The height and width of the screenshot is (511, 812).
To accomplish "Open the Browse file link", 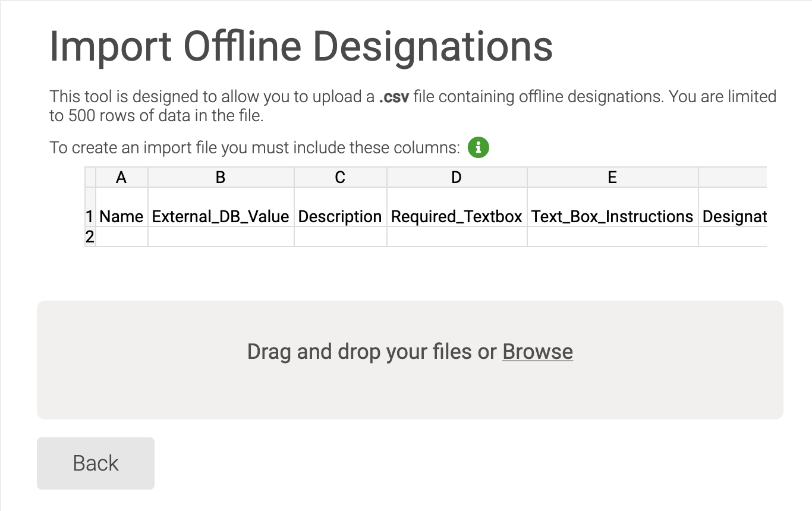I will coord(537,352).
